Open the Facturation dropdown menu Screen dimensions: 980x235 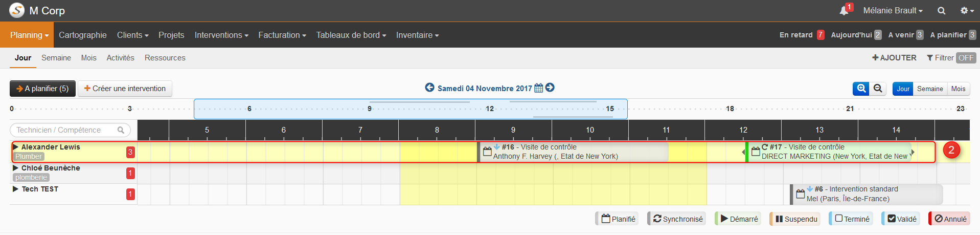(282, 35)
